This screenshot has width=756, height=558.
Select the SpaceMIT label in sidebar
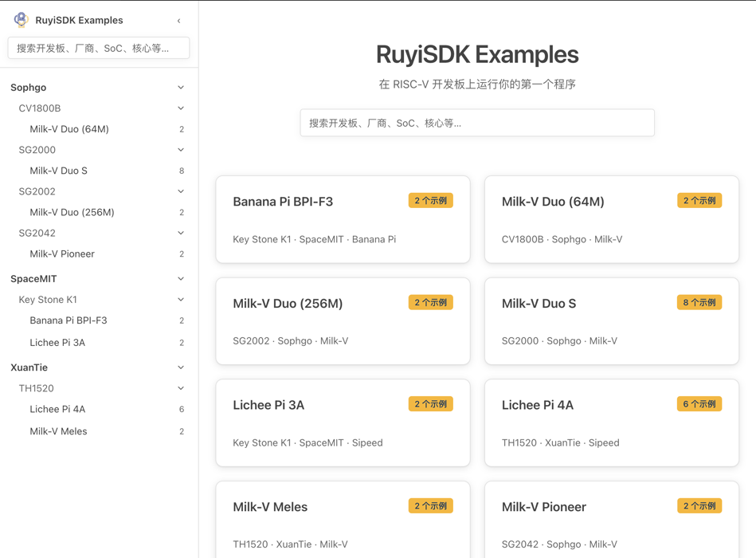click(33, 279)
